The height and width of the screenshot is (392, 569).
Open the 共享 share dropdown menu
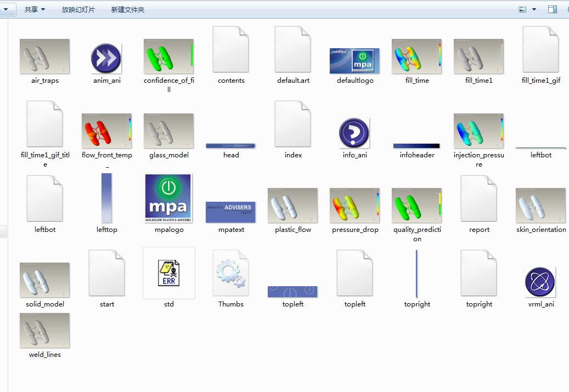tap(35, 9)
